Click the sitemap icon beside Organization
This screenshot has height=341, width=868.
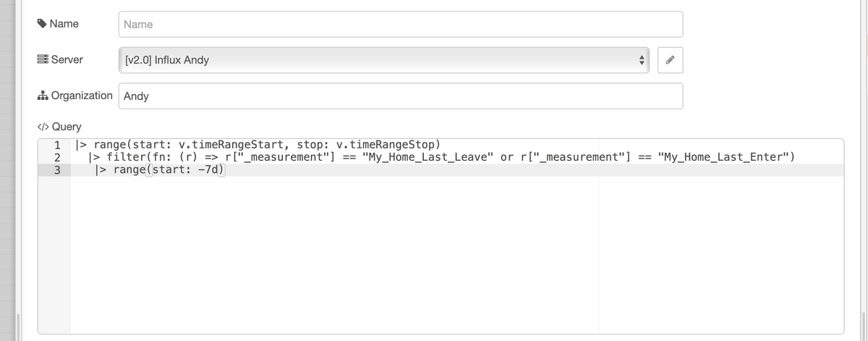coord(42,96)
